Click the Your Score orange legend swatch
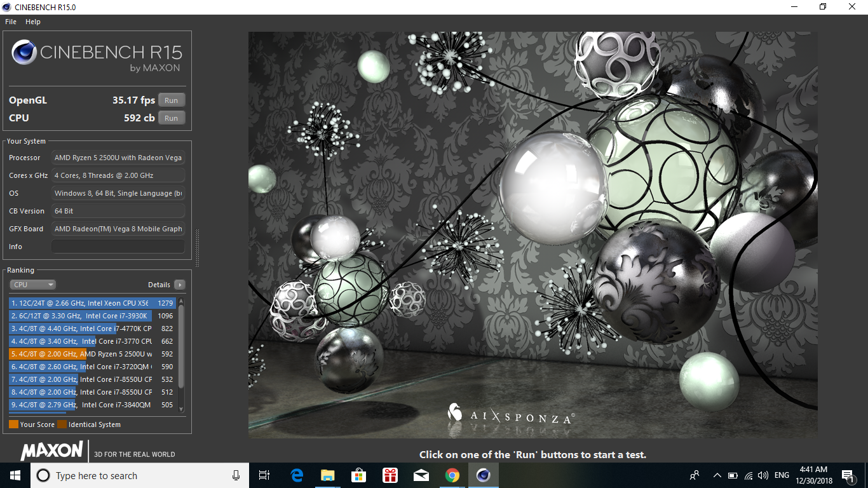Image resolution: width=868 pixels, height=488 pixels. pyautogui.click(x=13, y=424)
